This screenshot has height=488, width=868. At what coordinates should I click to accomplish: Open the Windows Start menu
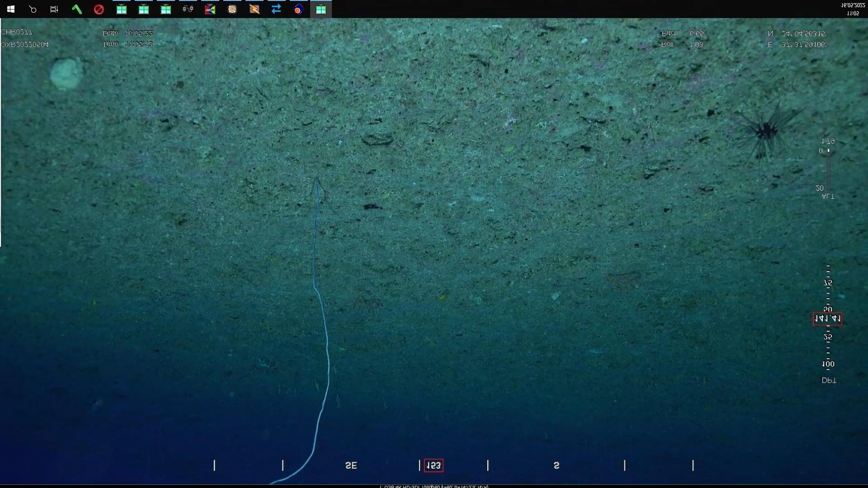point(11,9)
